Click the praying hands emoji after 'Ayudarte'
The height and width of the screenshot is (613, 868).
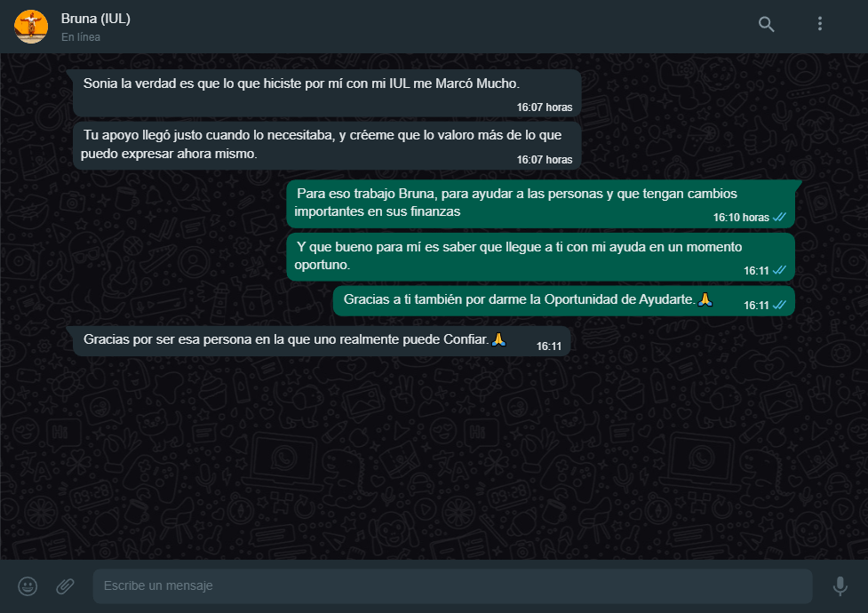pyautogui.click(x=705, y=299)
